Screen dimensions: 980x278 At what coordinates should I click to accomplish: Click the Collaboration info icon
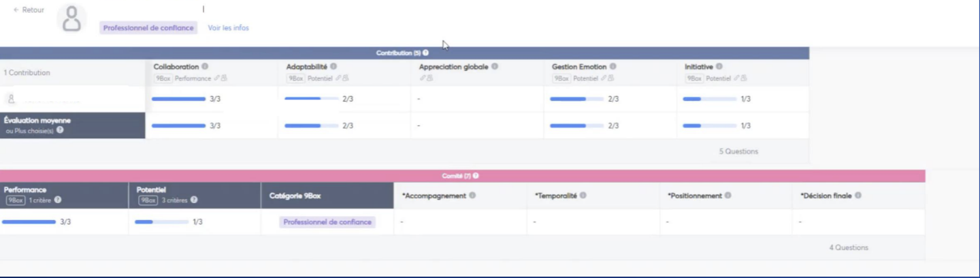click(205, 67)
